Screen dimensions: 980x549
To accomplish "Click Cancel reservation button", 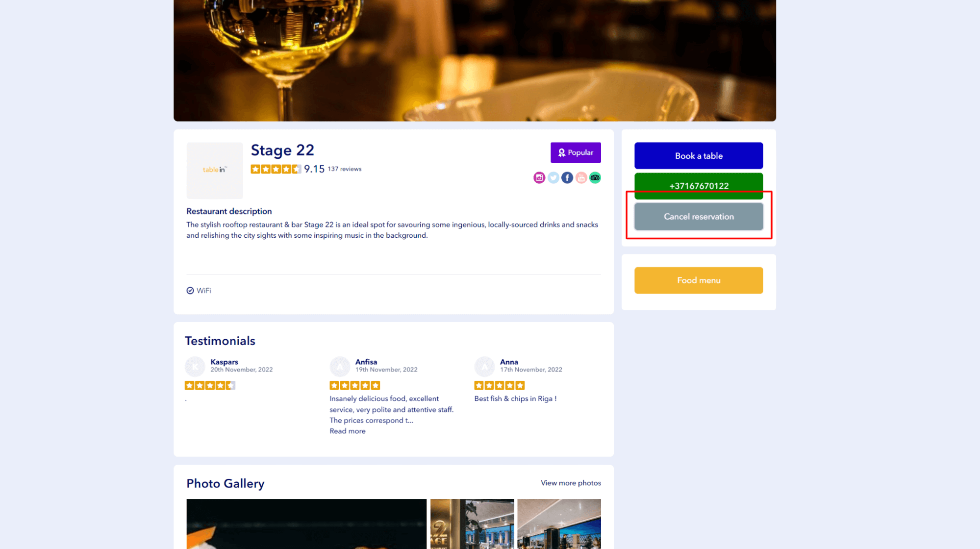I will point(699,217).
